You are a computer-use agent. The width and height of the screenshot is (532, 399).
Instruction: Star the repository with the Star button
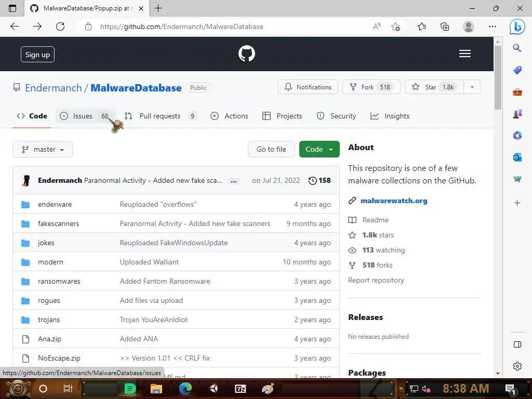point(434,87)
